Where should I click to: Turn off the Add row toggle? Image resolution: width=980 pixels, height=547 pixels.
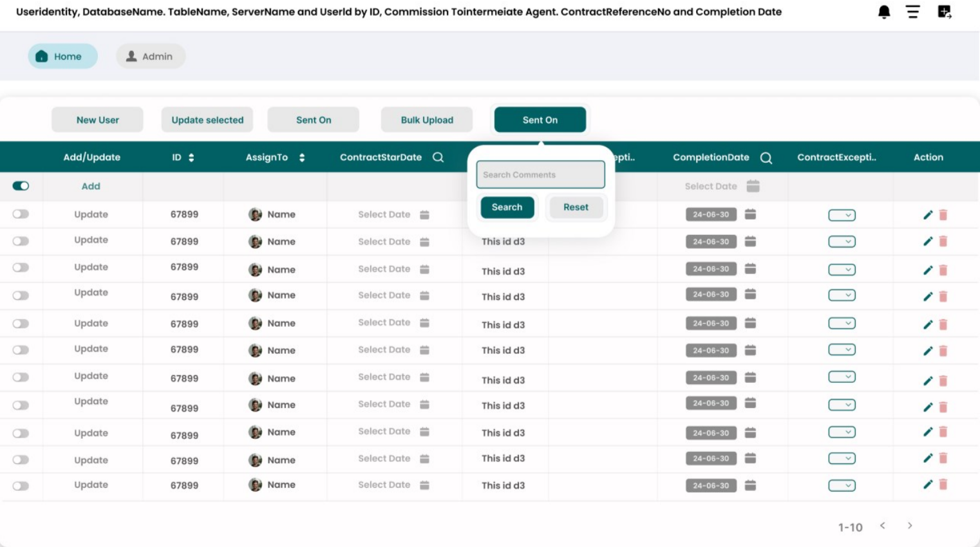(21, 186)
